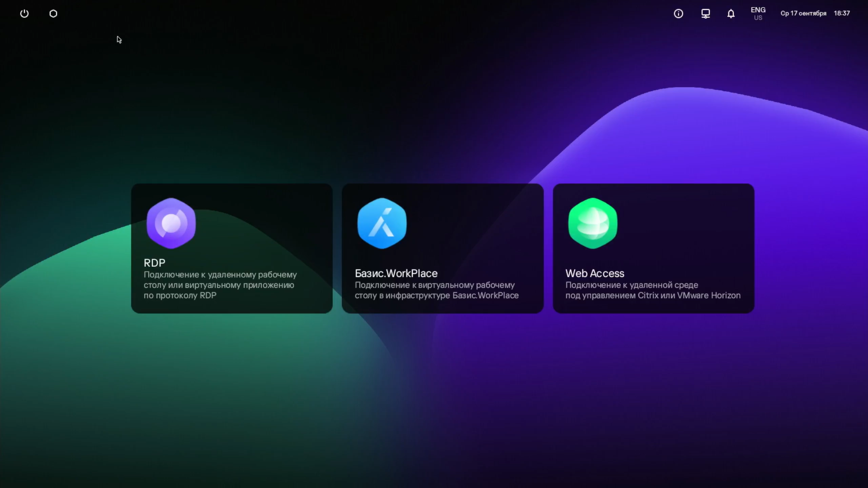This screenshot has width=868, height=488.
Task: Select the Web Access title text
Action: pos(594,273)
